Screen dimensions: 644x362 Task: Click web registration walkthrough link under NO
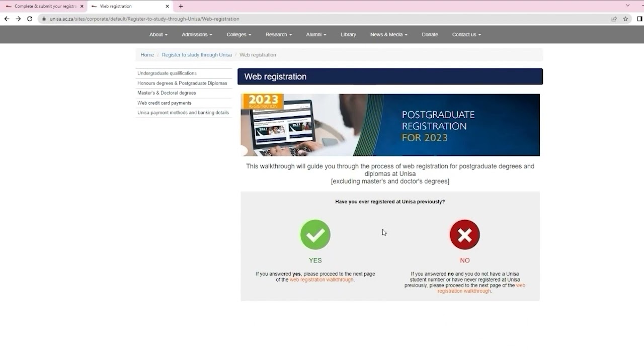tap(481, 288)
